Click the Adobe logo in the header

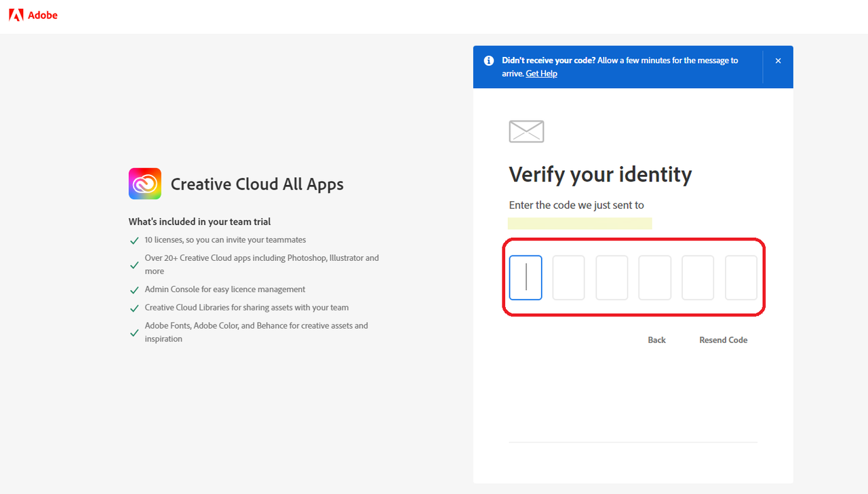point(33,15)
